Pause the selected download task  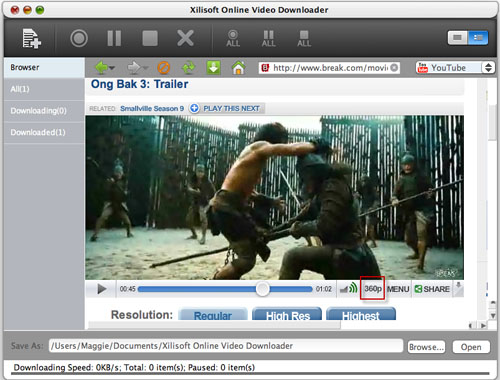114,38
